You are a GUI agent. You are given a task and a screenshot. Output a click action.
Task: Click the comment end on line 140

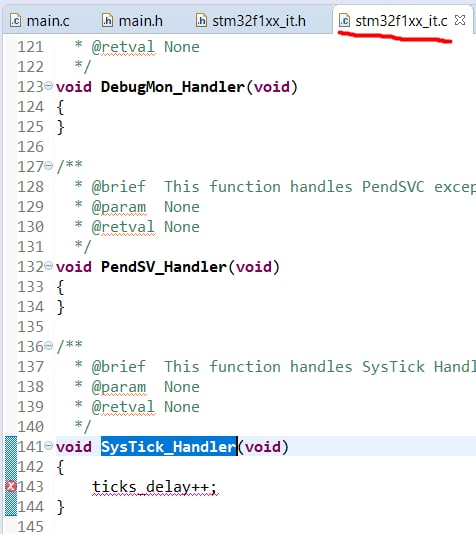pos(83,426)
